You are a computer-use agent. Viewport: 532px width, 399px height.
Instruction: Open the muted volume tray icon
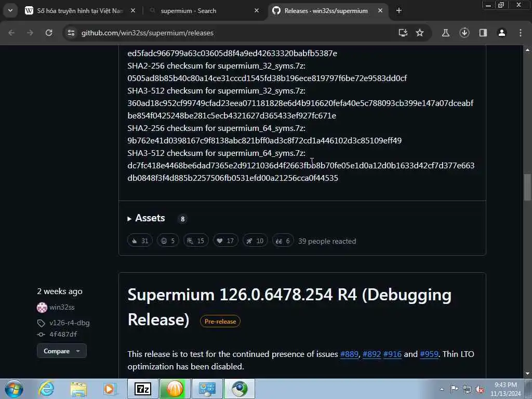(x=480, y=389)
